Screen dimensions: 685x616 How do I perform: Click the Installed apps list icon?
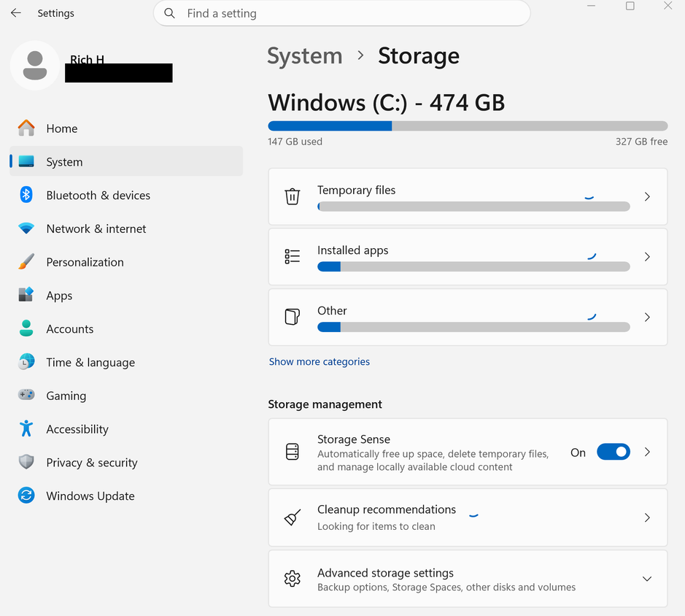[x=293, y=256]
